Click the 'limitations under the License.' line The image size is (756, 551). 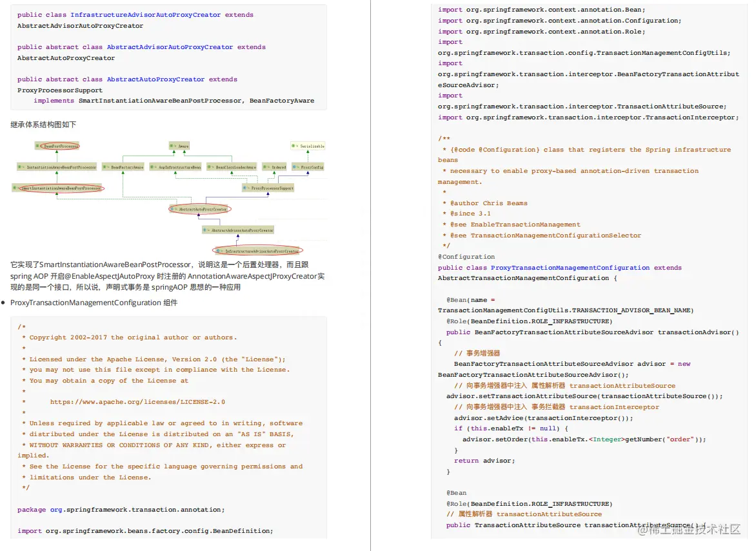87,477
